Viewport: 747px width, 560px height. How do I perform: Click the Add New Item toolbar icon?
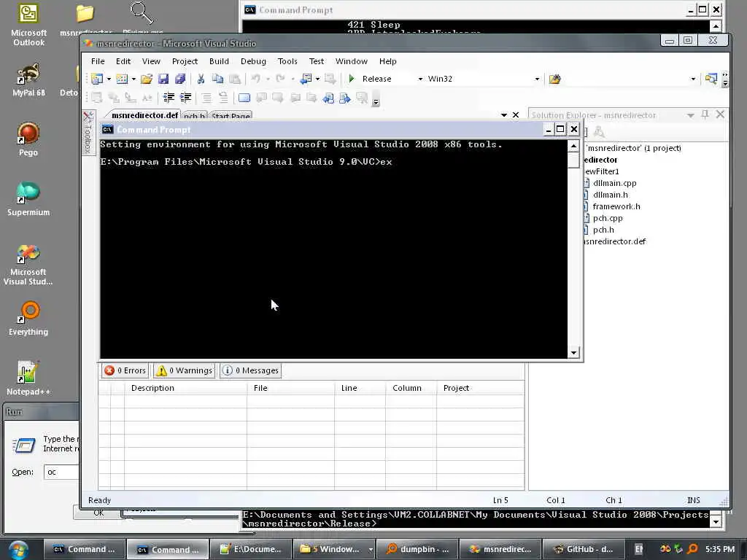(x=123, y=79)
